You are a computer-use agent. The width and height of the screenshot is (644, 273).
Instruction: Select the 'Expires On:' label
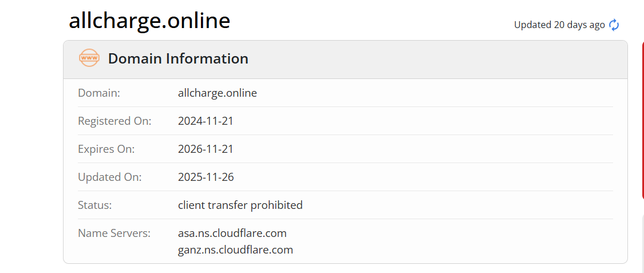(106, 149)
